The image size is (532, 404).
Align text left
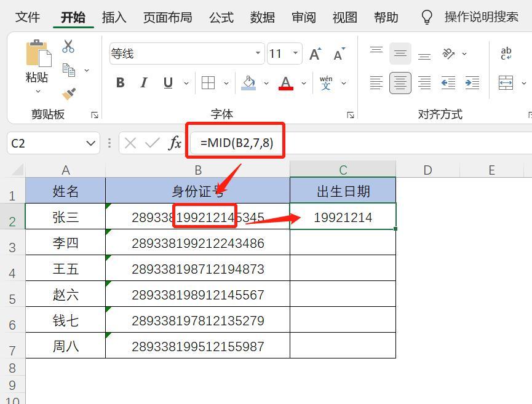pos(376,83)
